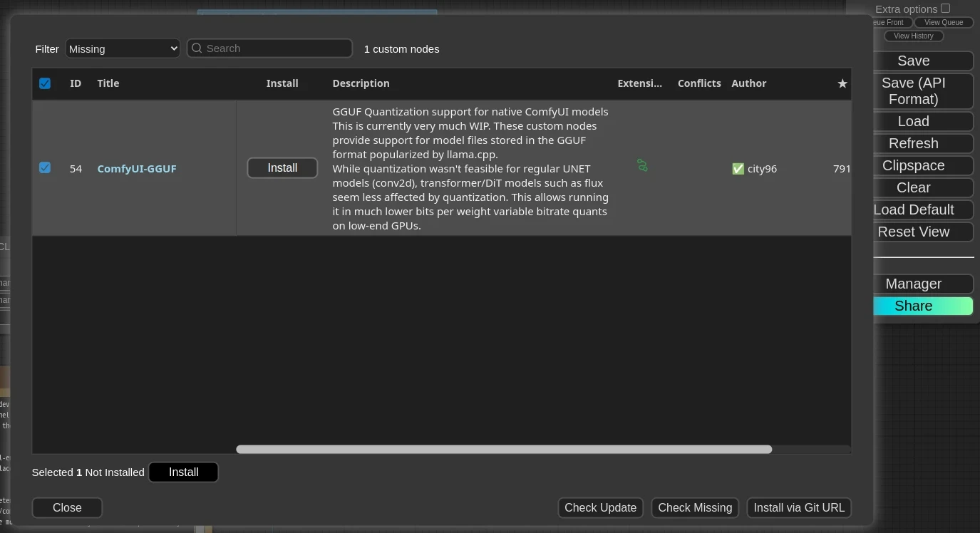
Task: Click the horizontal scrollbar of the table
Action: pos(504,450)
